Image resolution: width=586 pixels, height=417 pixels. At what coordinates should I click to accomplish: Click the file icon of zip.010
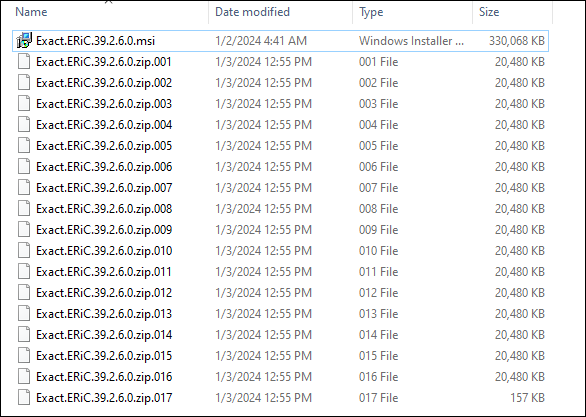click(x=24, y=250)
